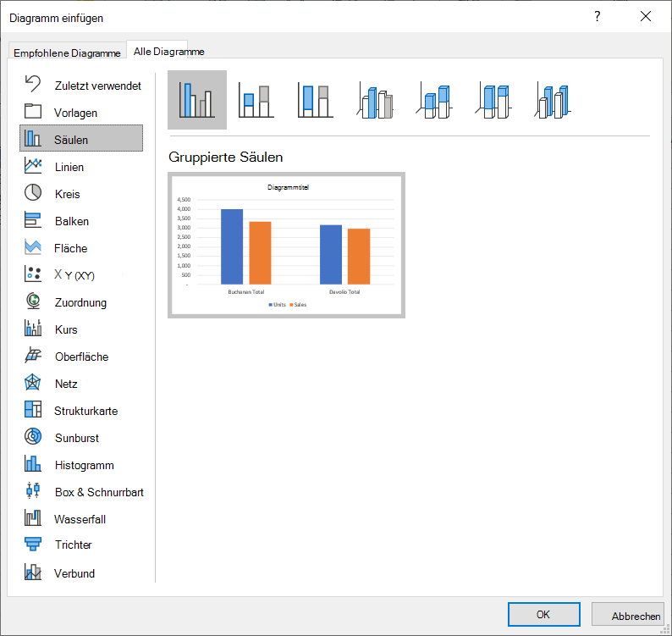This screenshot has height=636, width=672.
Task: Cancel the dialog with Abbrechen
Action: point(628,615)
